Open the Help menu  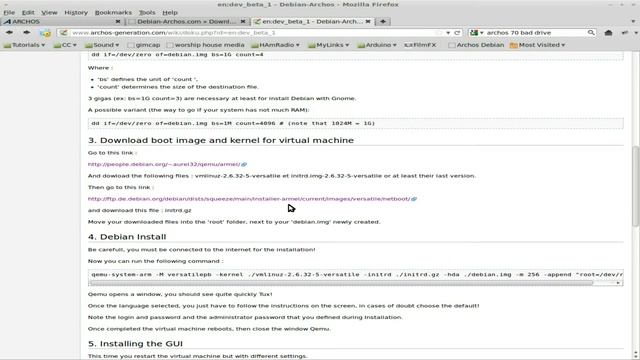point(170,13)
